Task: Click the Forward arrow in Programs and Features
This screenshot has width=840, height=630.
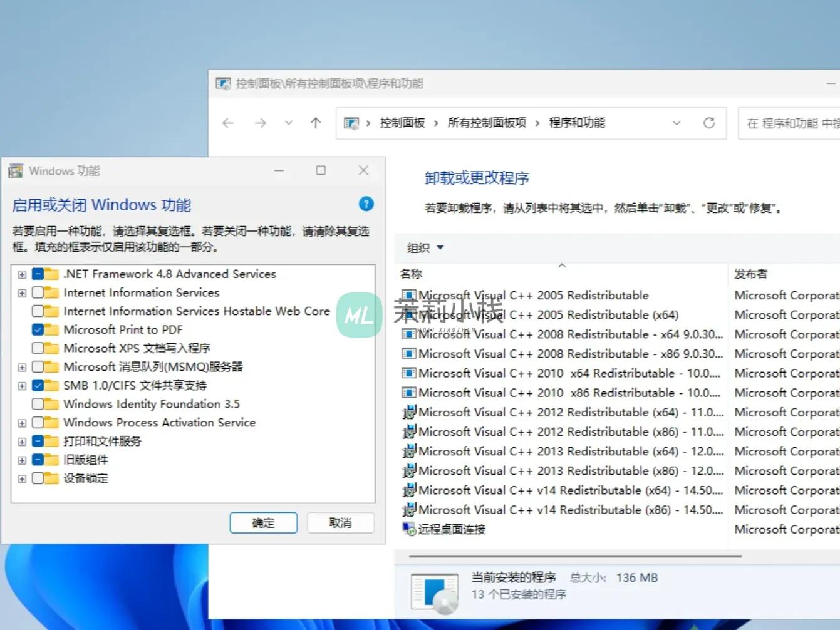Action: (261, 123)
